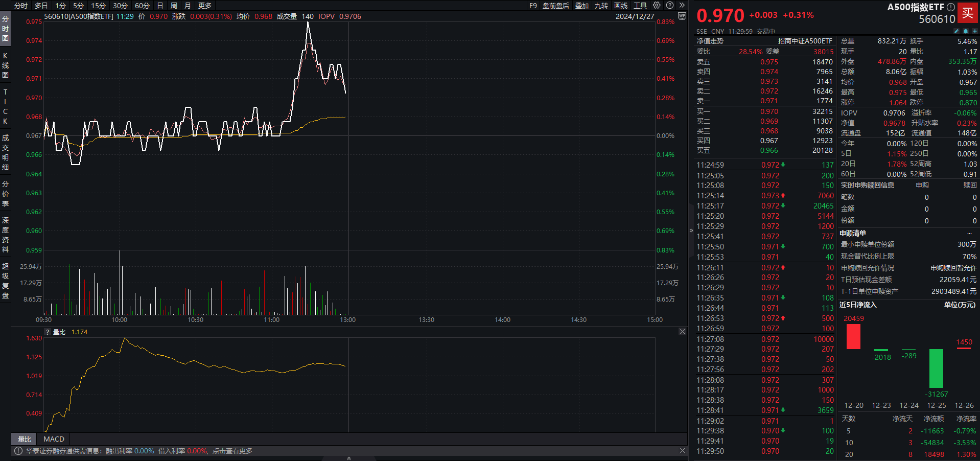Open K线图 in left sidebar
This screenshot has width=980, height=461.
(5, 65)
